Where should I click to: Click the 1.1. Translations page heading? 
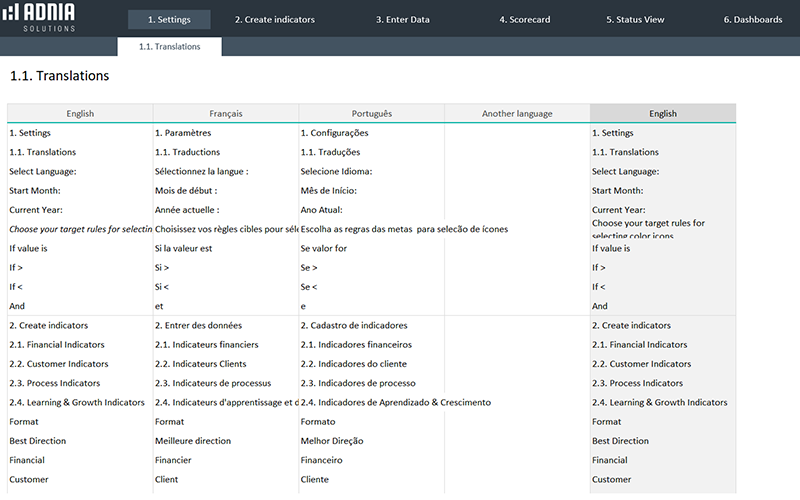pos(59,76)
